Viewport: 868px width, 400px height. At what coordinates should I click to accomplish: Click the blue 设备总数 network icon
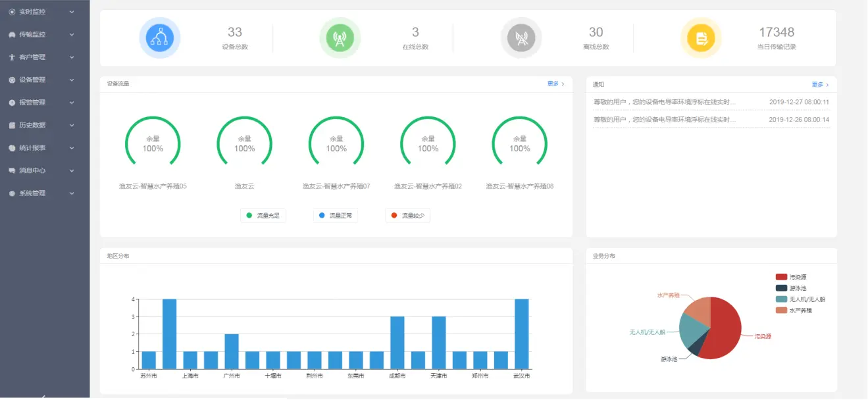[160, 38]
